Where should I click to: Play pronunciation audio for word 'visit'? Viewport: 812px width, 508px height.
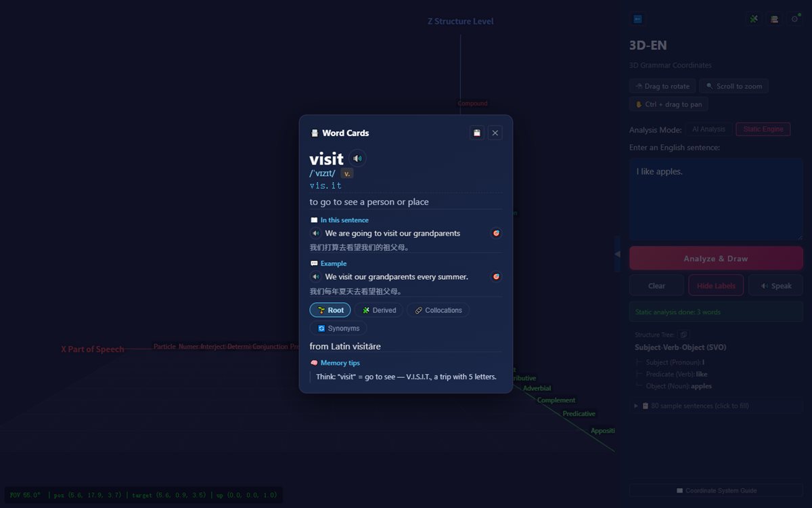357,158
